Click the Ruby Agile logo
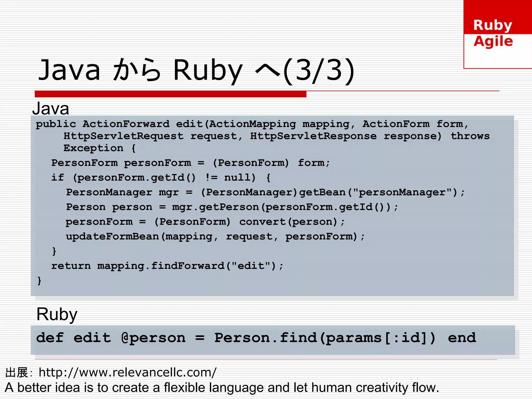Image resolution: width=532 pixels, height=399 pixels. pyautogui.click(x=498, y=34)
